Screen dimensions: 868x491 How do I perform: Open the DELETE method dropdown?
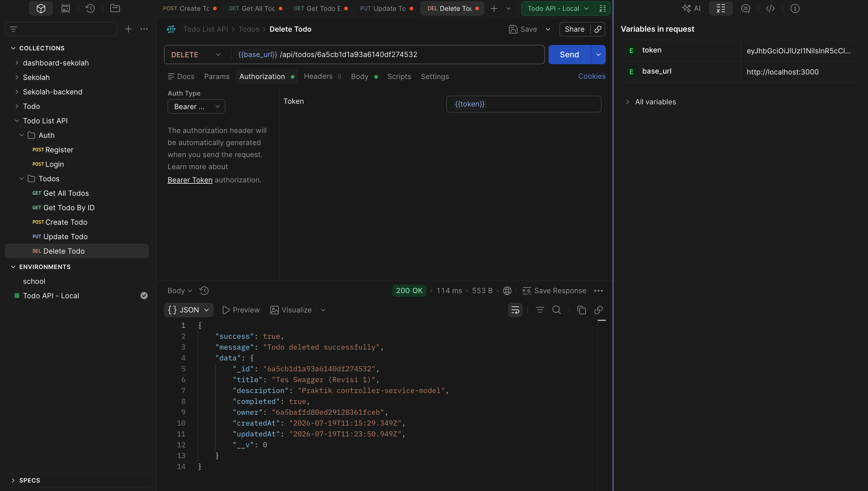coord(196,55)
